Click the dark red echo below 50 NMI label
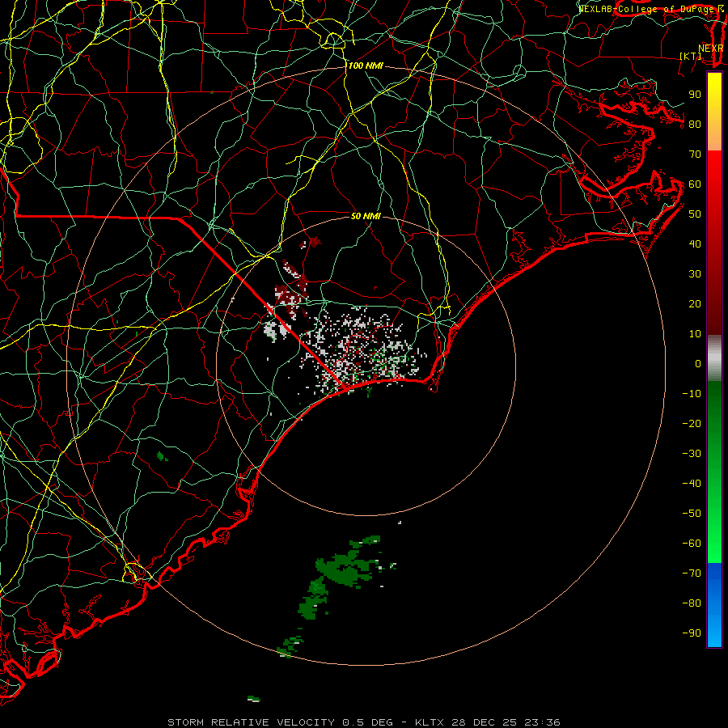 click(x=315, y=241)
